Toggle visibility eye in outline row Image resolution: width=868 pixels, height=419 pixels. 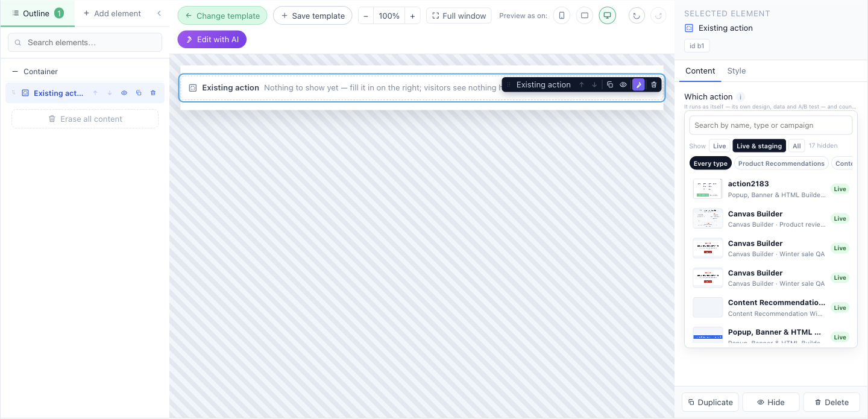point(124,93)
